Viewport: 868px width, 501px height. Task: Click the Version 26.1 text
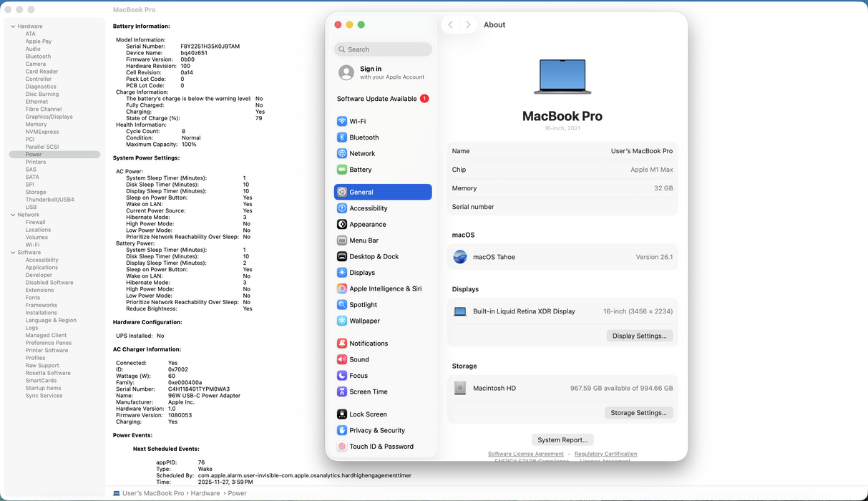[654, 257]
